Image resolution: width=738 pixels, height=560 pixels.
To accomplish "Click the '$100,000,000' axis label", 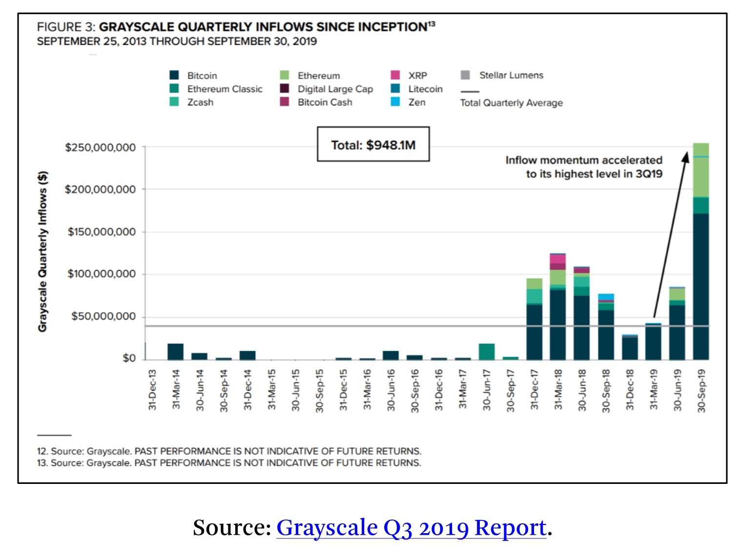I will [x=102, y=274].
